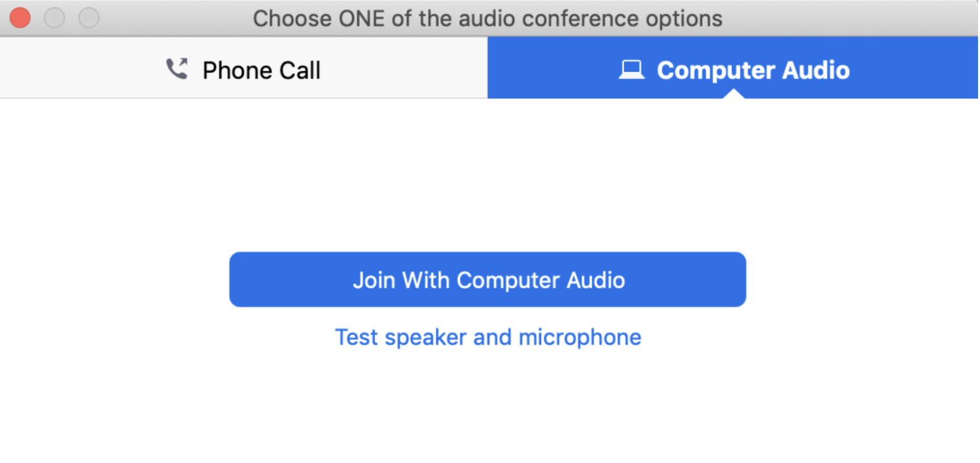Click the phone handset icon
Screen dimensions: 980x463
176,69
